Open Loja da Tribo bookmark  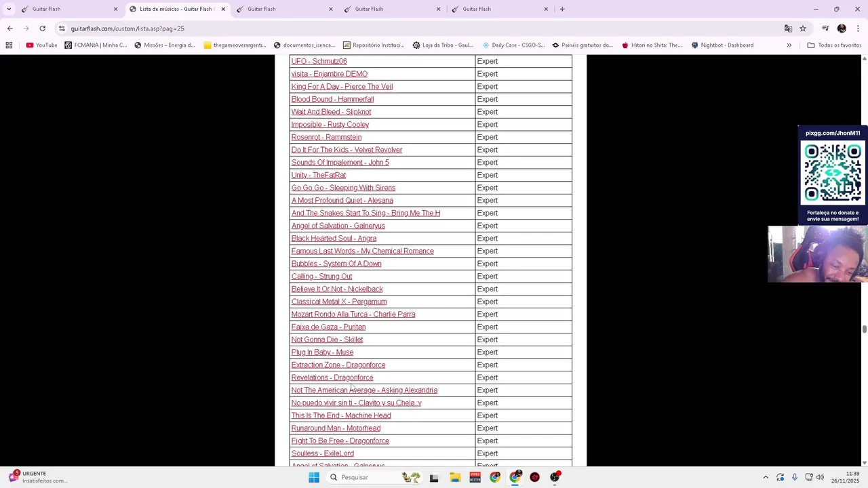(x=443, y=45)
